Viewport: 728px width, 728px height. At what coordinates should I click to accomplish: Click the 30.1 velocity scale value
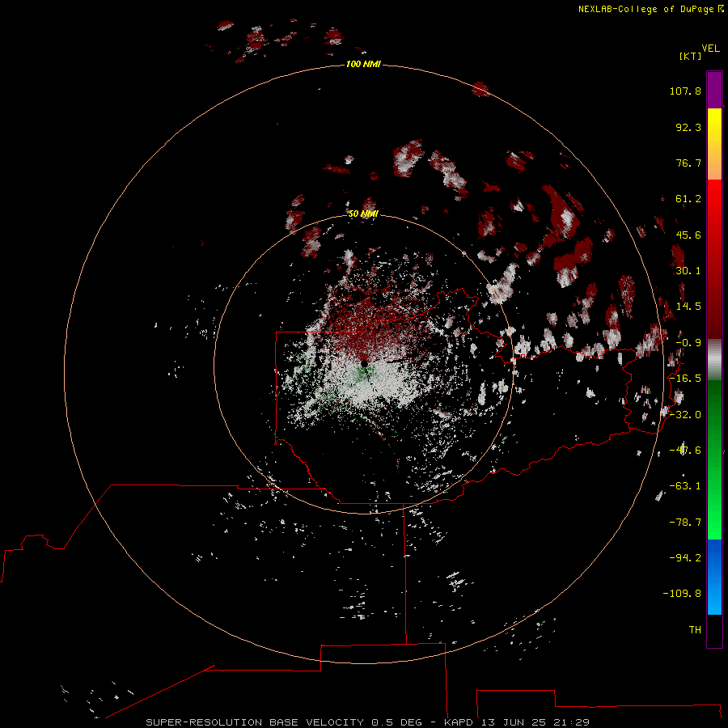coord(688,271)
